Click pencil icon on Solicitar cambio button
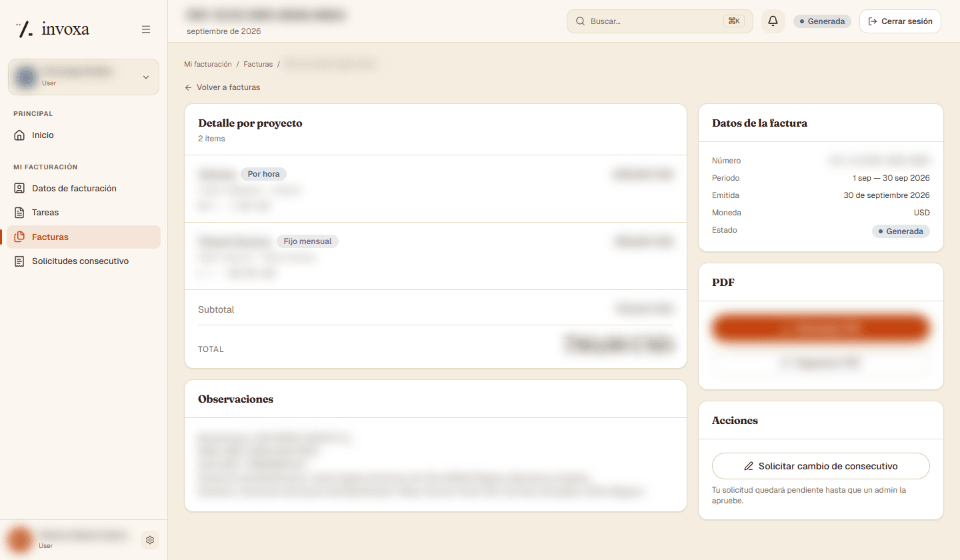Viewport: 960px width, 560px height. (749, 466)
